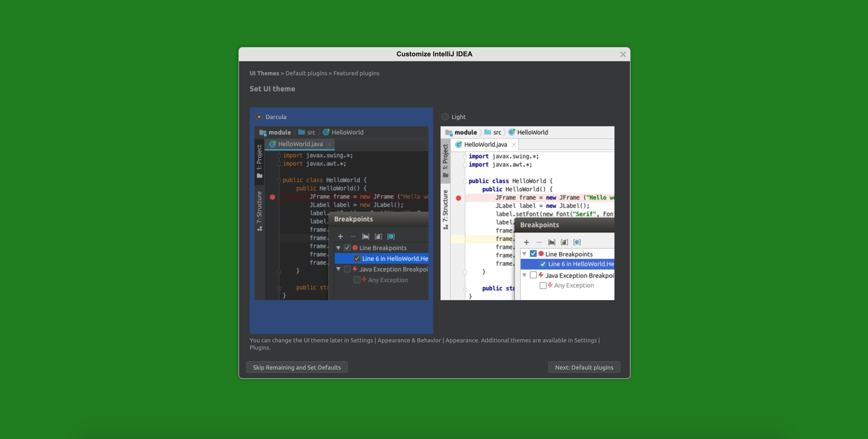
Task: Expand the module breadcrumb chevron
Action: (295, 132)
